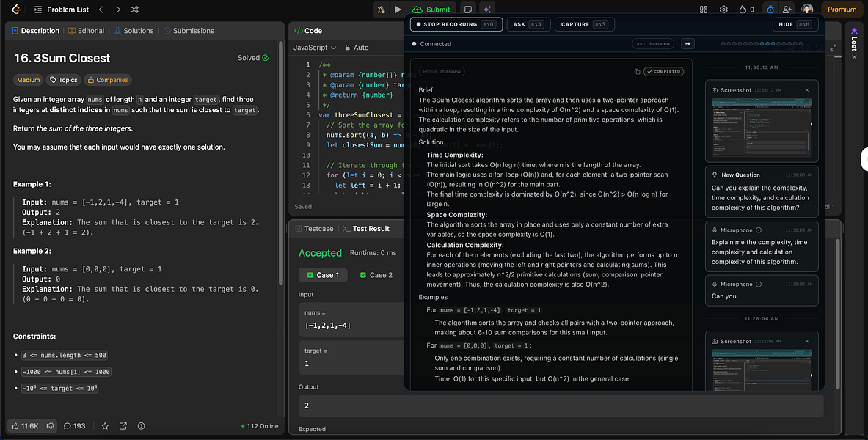The height and width of the screenshot is (440, 868).
Task: Close the Leet side panel
Action: coord(854,57)
